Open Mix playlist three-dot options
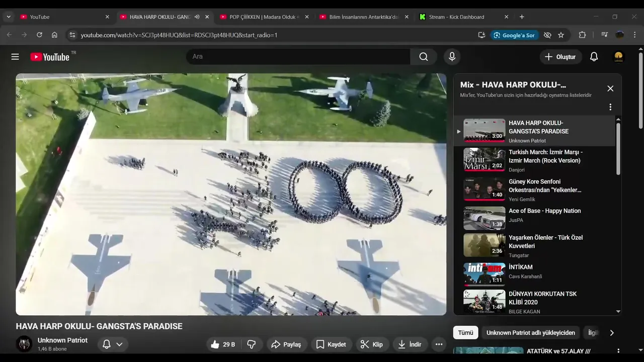The height and width of the screenshot is (362, 644). (x=610, y=107)
